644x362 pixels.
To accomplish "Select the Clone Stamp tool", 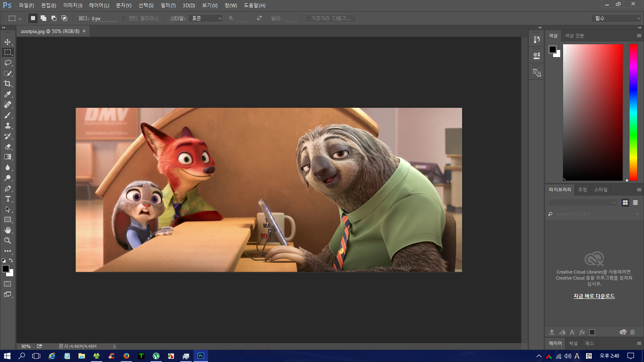I will [8, 125].
